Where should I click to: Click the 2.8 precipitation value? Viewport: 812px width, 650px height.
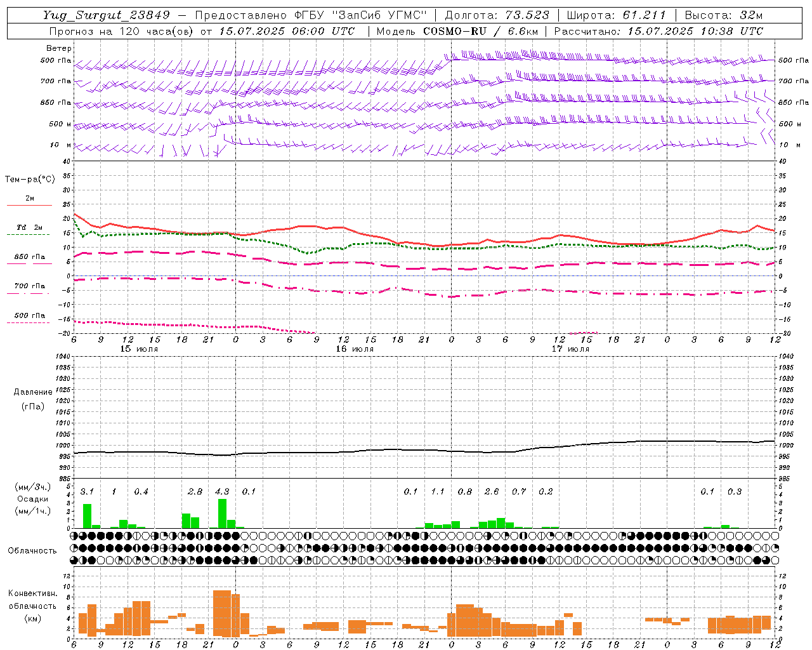point(195,492)
